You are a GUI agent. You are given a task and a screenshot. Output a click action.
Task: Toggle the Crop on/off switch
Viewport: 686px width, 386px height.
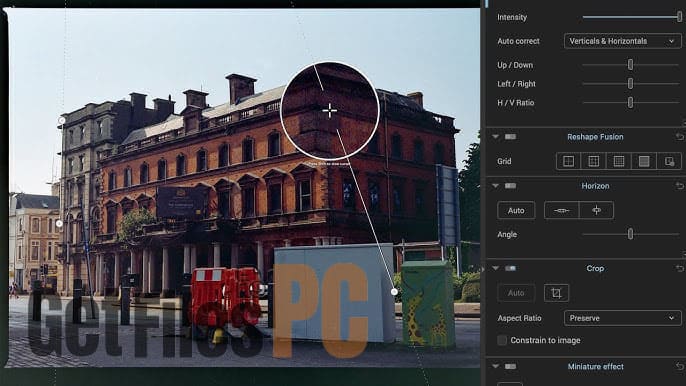click(x=510, y=268)
